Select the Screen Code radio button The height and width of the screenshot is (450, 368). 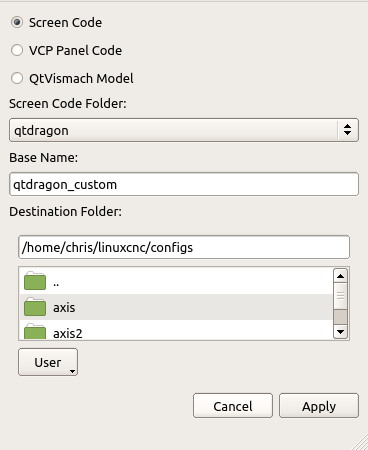[x=17, y=23]
